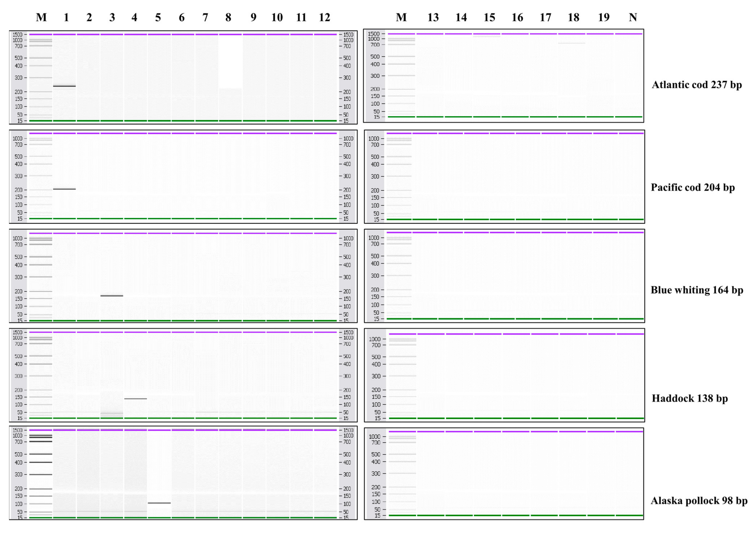Select the Blue whiting 164 bp label
The height and width of the screenshot is (533, 756).
click(697, 290)
